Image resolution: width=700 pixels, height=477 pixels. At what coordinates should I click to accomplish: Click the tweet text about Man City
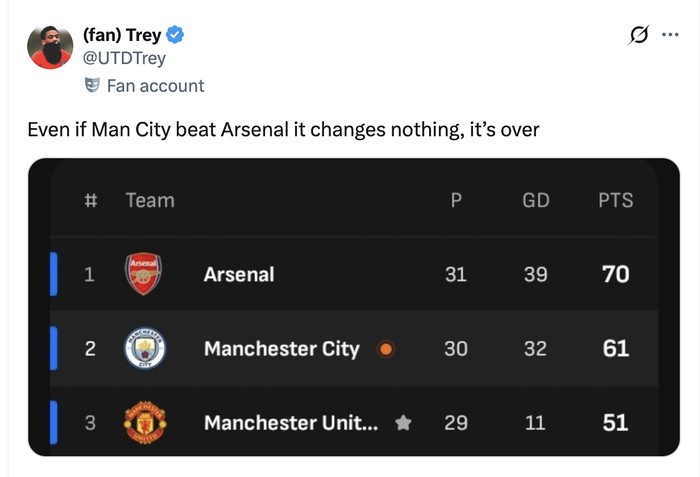coord(283,130)
